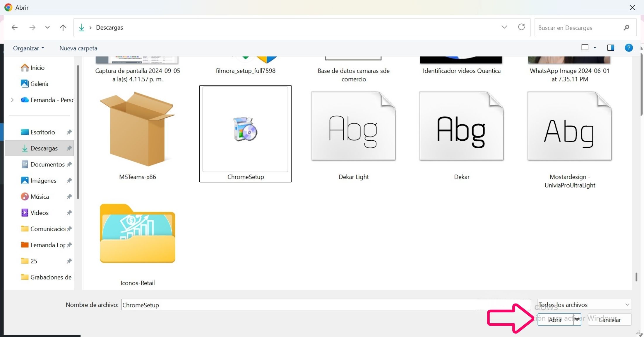Open the recent locations chevron dropdown
This screenshot has width=644, height=337.
[47, 28]
